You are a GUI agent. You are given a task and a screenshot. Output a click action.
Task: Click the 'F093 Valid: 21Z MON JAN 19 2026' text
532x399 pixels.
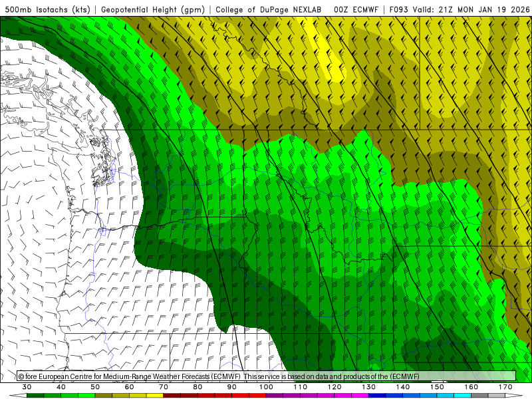[x=459, y=10]
